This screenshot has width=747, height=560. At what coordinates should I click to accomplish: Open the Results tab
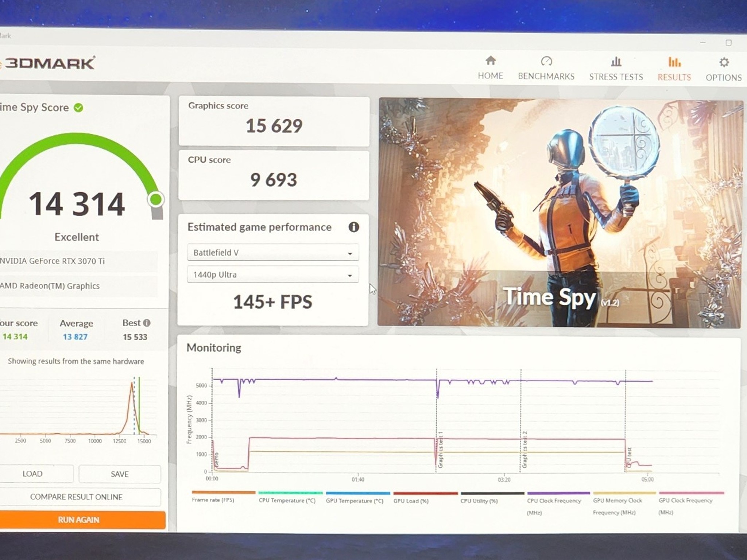[674, 69]
